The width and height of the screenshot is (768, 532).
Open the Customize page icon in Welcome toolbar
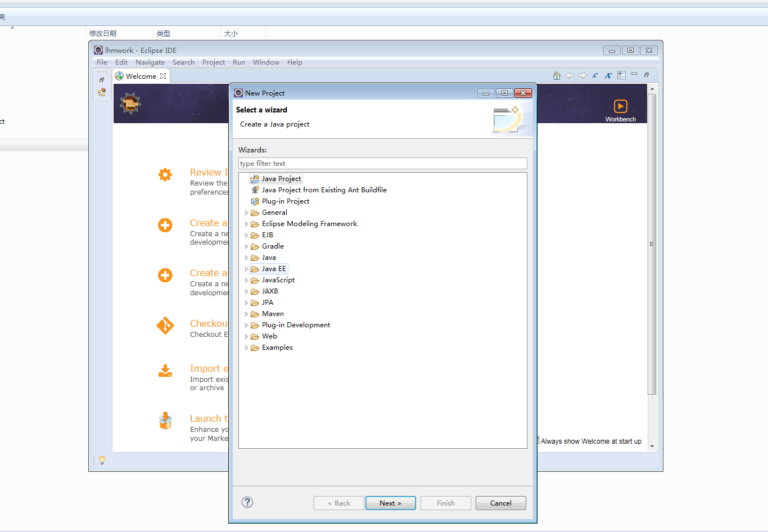click(621, 75)
